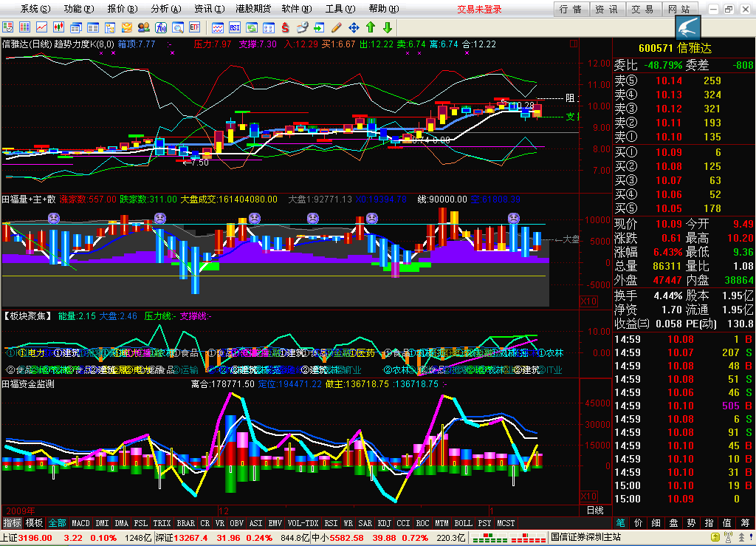Switch to the 模板 tab at bottom
756x546 pixels.
(x=35, y=523)
